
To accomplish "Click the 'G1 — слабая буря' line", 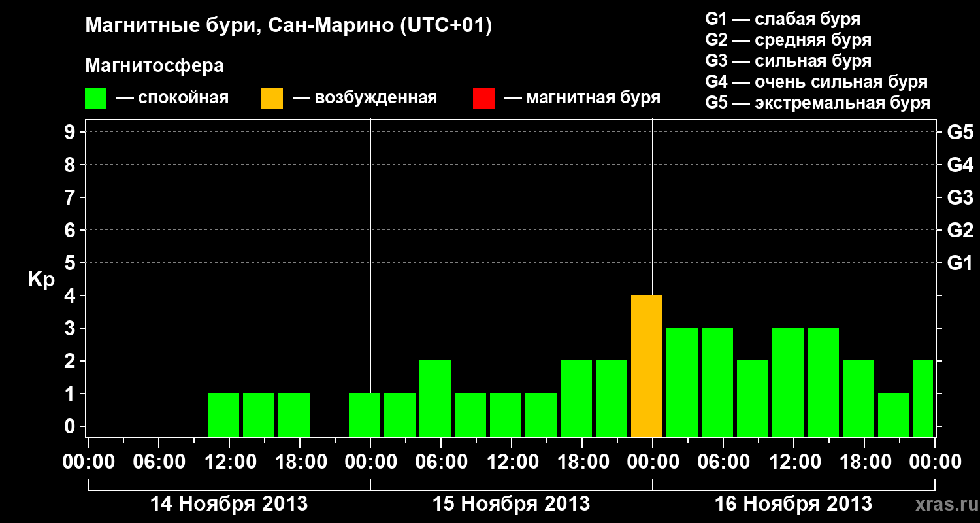I will pos(783,19).
